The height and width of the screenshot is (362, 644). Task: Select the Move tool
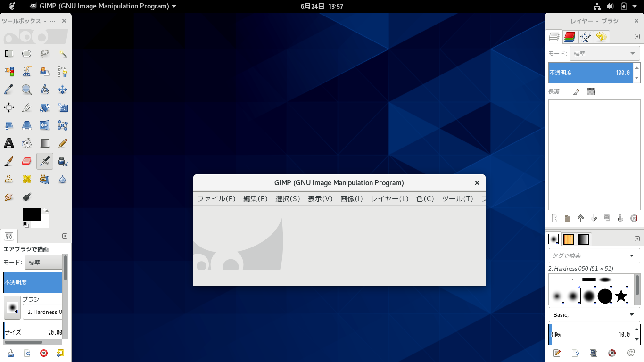click(63, 90)
